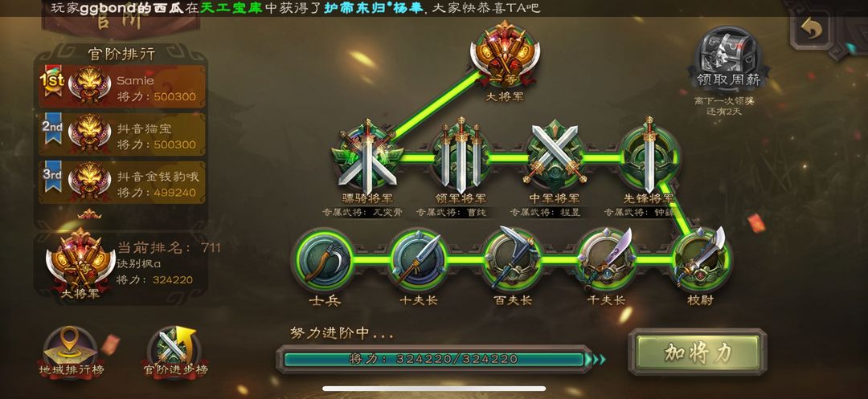Tap the 千夫长 blade rank icon
868x399 pixels.
[x=606, y=259]
